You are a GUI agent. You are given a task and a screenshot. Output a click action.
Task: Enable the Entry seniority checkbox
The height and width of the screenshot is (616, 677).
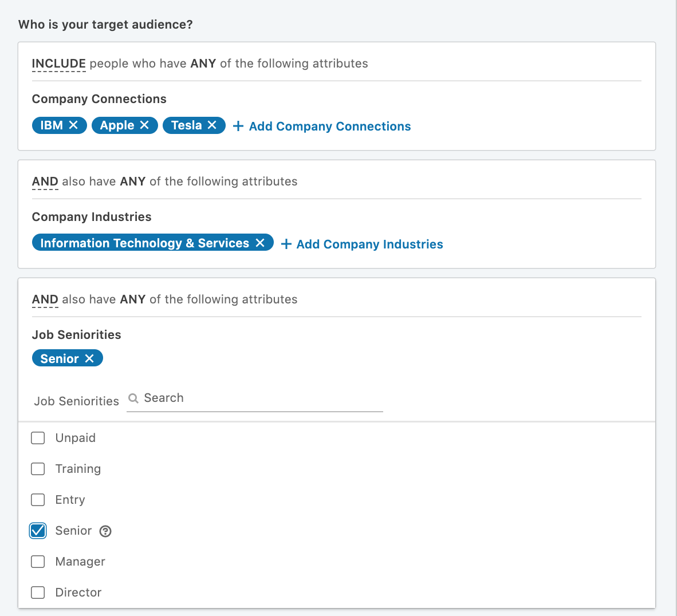coord(38,500)
